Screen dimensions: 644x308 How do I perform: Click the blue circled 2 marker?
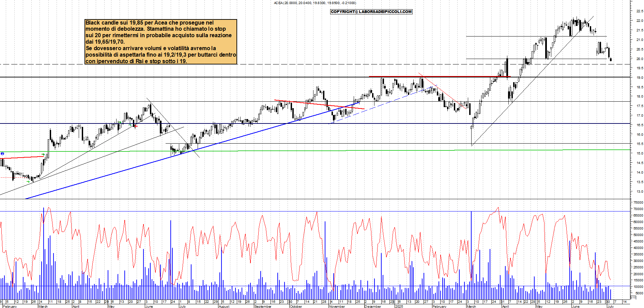click(x=2, y=154)
